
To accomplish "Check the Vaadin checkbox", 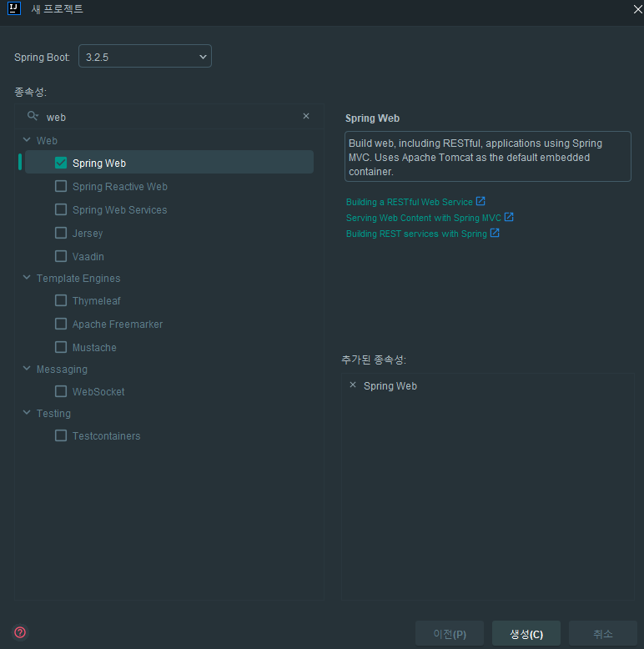I will coord(61,256).
